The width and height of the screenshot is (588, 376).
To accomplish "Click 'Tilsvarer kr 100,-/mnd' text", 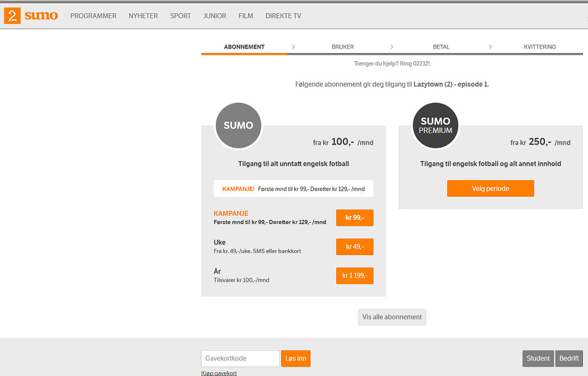I will [241, 280].
